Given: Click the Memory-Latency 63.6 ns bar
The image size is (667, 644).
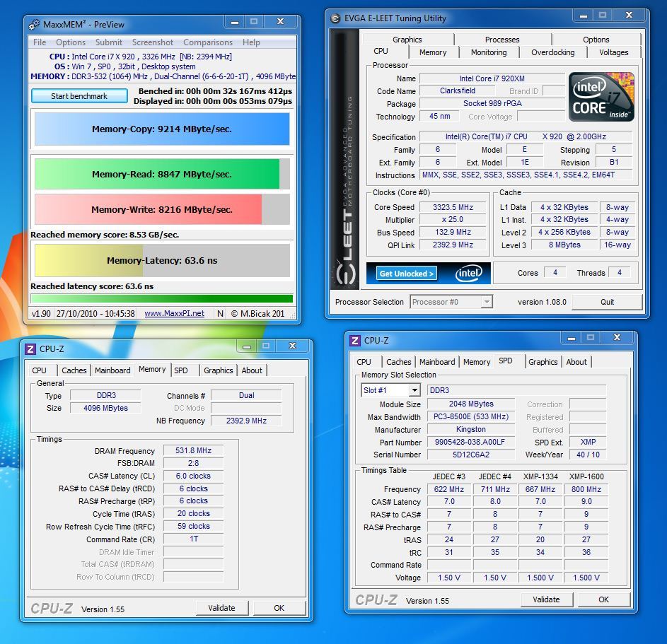Looking at the screenshot, I should tap(162, 260).
